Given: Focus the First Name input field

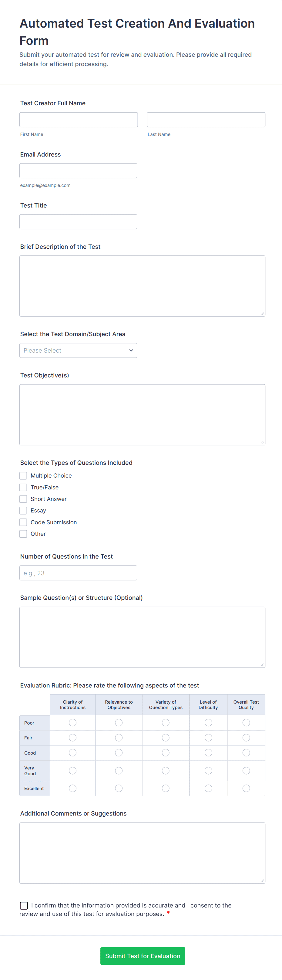Looking at the screenshot, I should (x=79, y=120).
